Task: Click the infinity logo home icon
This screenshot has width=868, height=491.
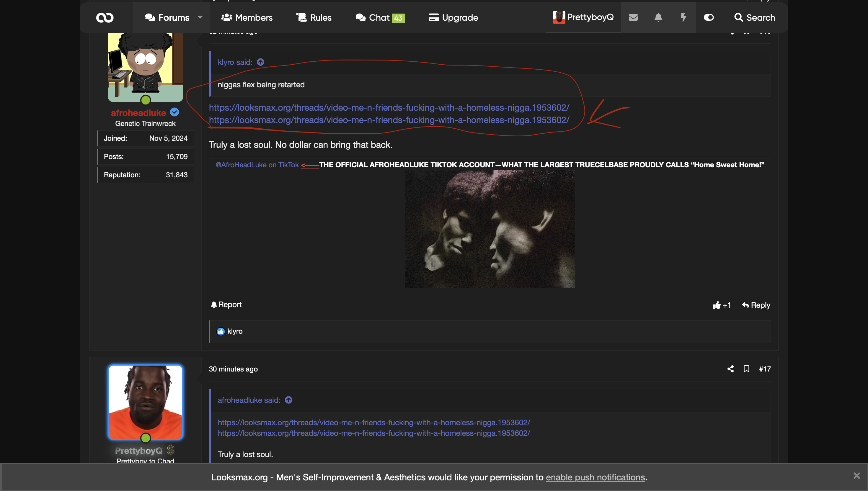Action: coord(105,17)
